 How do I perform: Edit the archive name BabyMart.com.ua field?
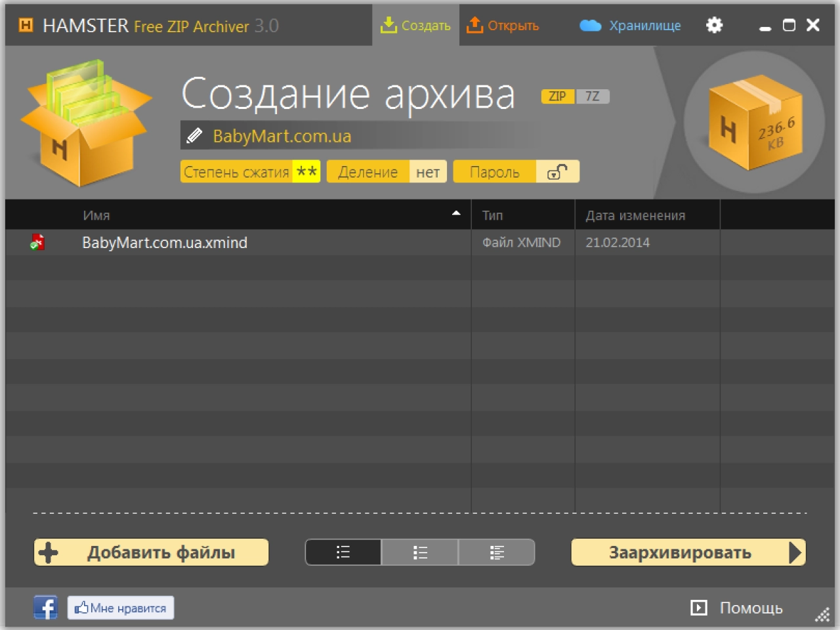pyautogui.click(x=360, y=135)
